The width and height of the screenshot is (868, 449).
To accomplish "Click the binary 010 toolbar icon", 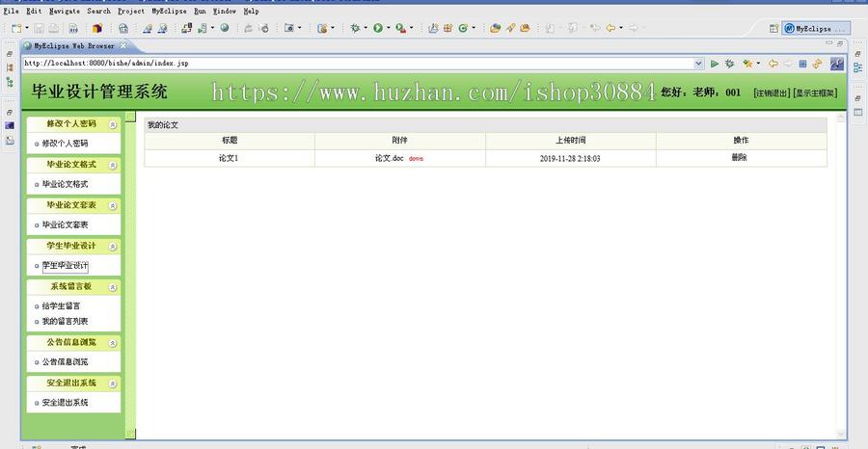I will pos(73,28).
